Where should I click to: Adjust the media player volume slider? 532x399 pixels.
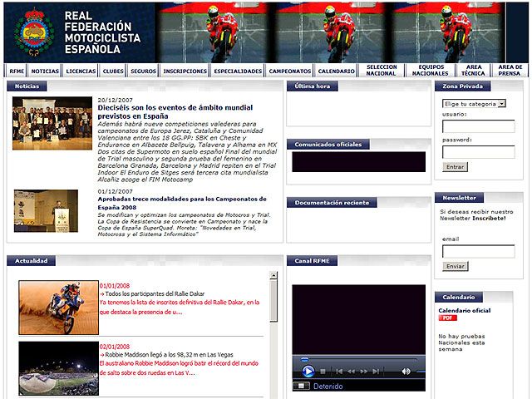421,372
